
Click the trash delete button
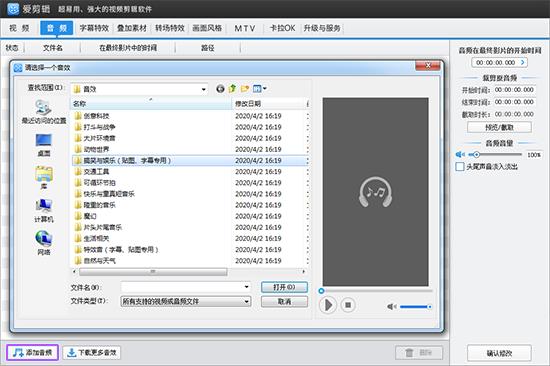point(419,352)
